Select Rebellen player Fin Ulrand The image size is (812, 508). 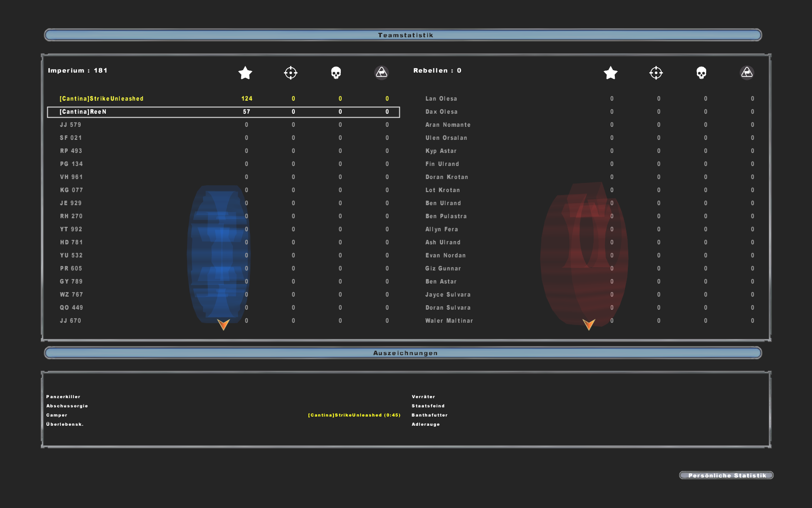click(442, 164)
